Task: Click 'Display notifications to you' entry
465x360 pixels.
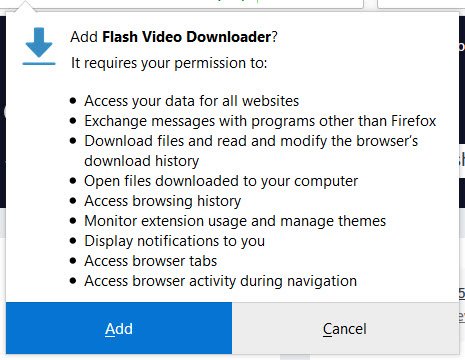Action: pos(174,241)
